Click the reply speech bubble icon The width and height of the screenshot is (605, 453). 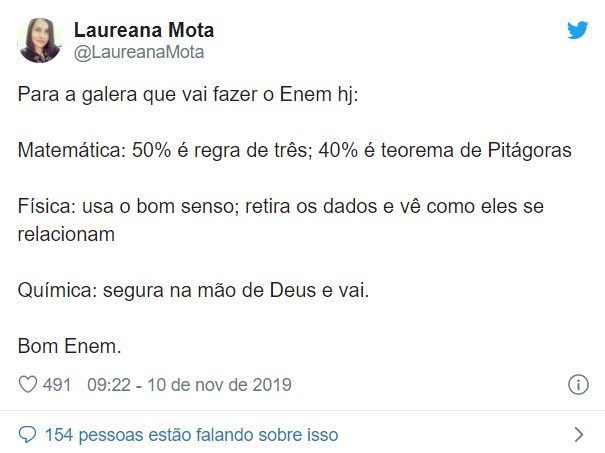27,435
